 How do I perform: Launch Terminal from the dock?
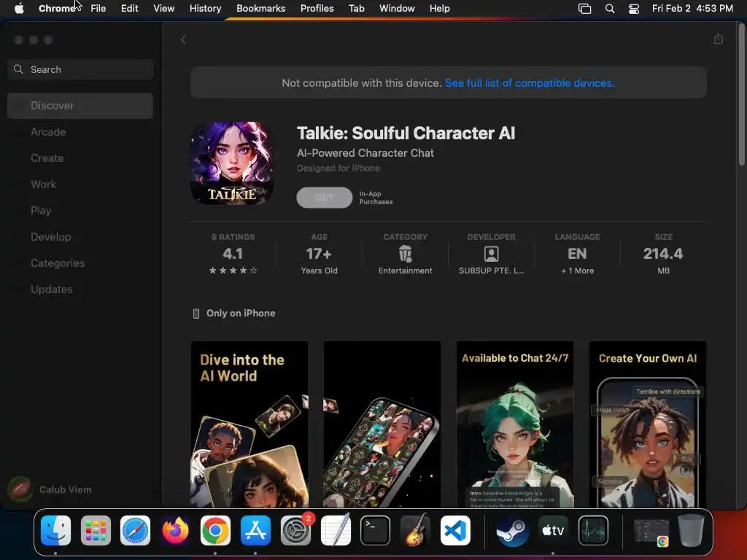[x=375, y=530]
